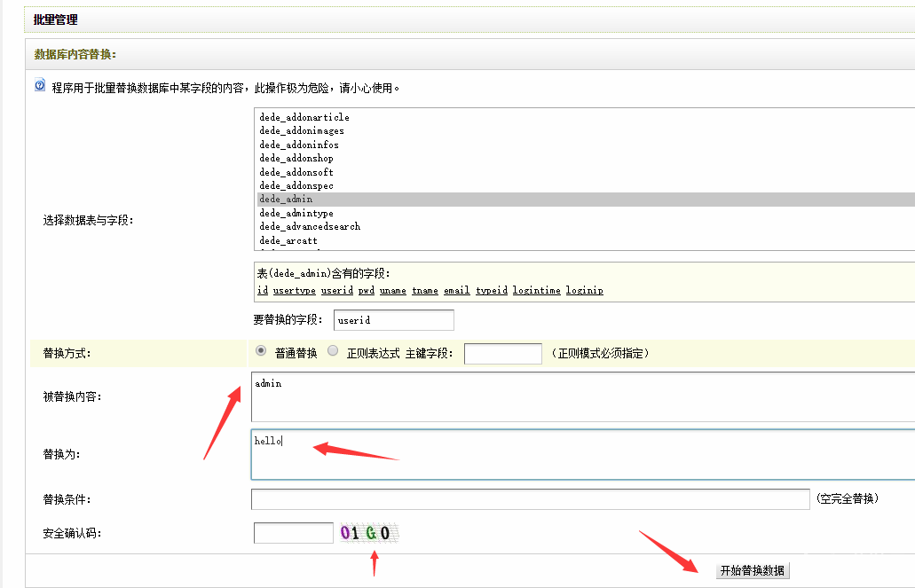
Task: Choose dede_arcatt in the table list
Action: pos(288,240)
